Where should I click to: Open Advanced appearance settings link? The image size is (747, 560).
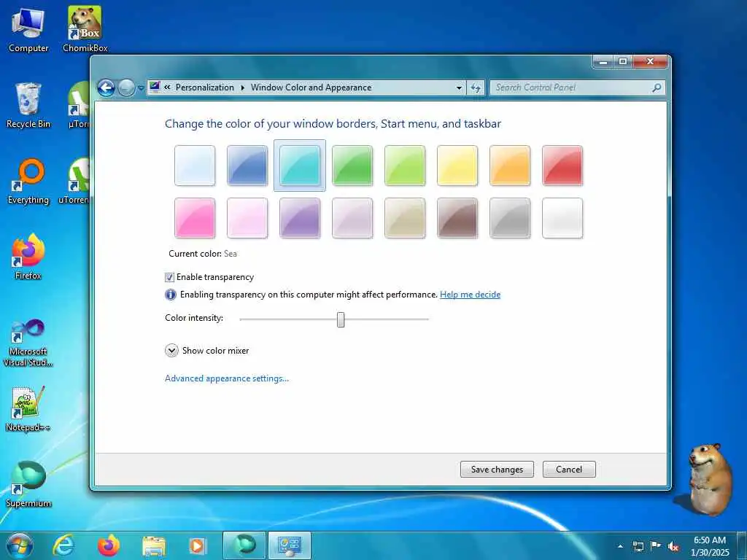tap(227, 378)
